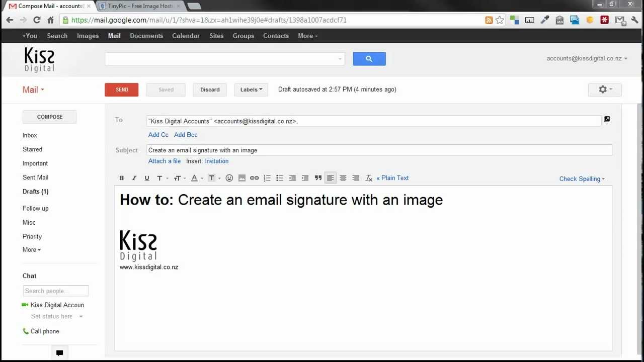Open the text size menu

179,178
